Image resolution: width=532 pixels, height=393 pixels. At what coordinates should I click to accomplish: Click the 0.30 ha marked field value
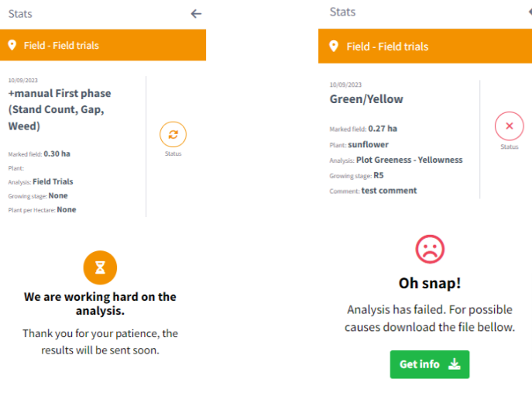[x=57, y=153]
